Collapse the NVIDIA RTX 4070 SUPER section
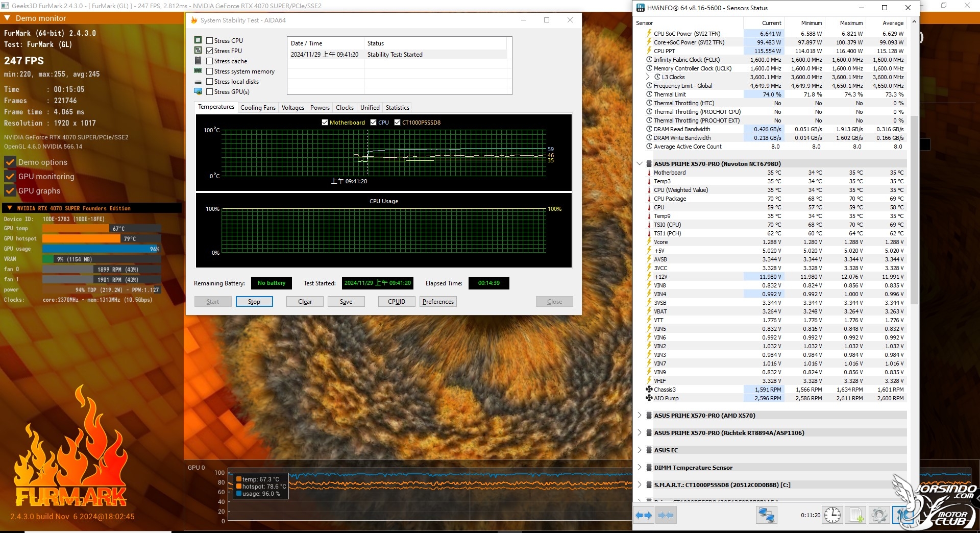 [10, 208]
